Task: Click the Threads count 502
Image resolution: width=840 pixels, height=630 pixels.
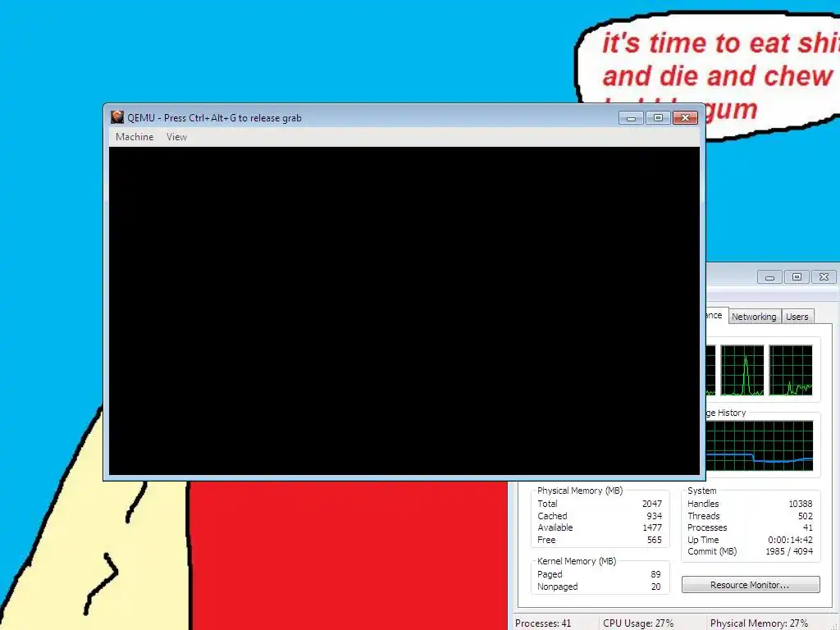Action: 806,516
